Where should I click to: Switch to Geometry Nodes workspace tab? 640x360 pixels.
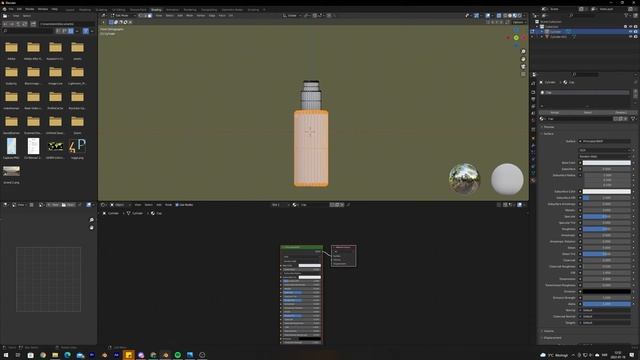[232, 9]
